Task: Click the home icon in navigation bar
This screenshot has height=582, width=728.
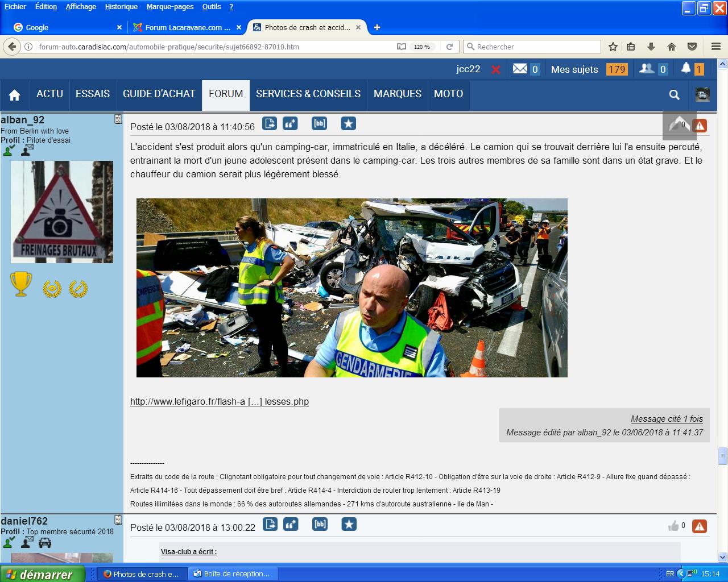Action: (x=15, y=95)
